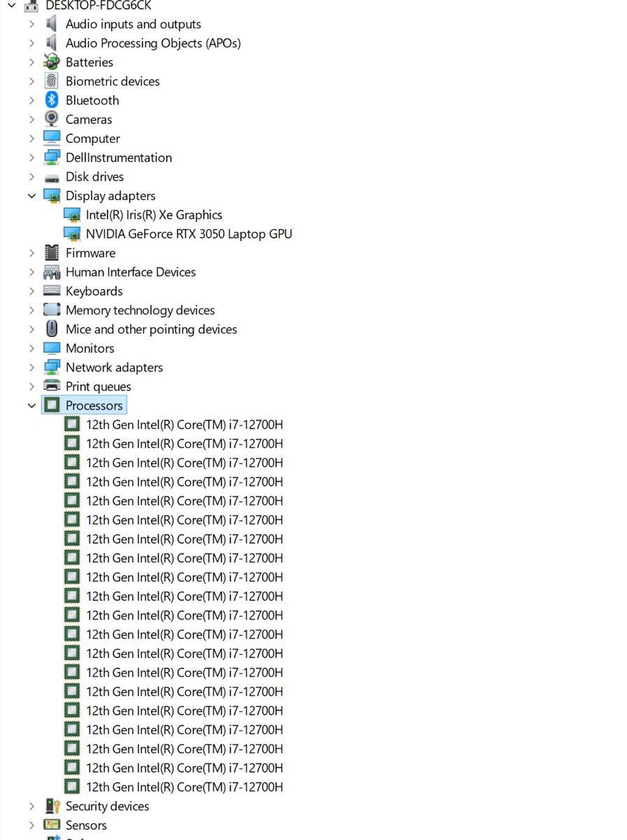Screen dimensions: 627x840
Task: Click the Computer monitor icon
Action: (x=52, y=139)
